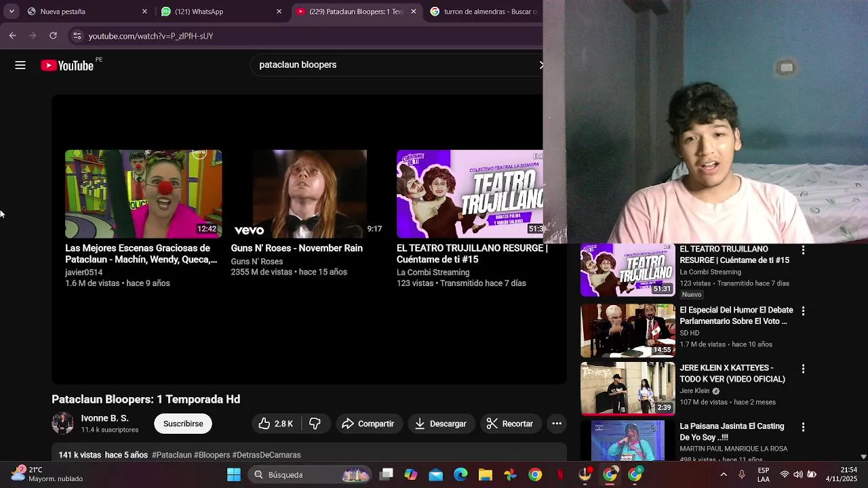This screenshot has height=488, width=868.
Task: Play Las Mejores Escenas Graciosas de Pataclaun thumbnail
Action: [143, 194]
